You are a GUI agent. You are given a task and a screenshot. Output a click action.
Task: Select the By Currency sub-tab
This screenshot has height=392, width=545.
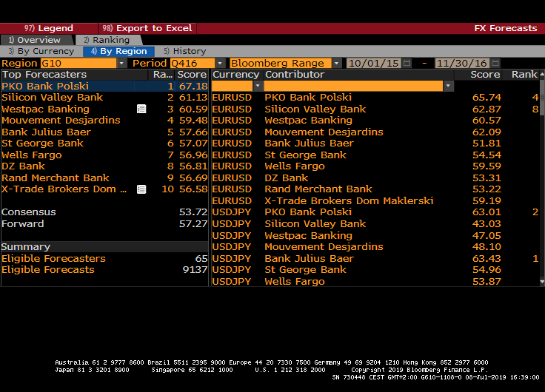44,52
